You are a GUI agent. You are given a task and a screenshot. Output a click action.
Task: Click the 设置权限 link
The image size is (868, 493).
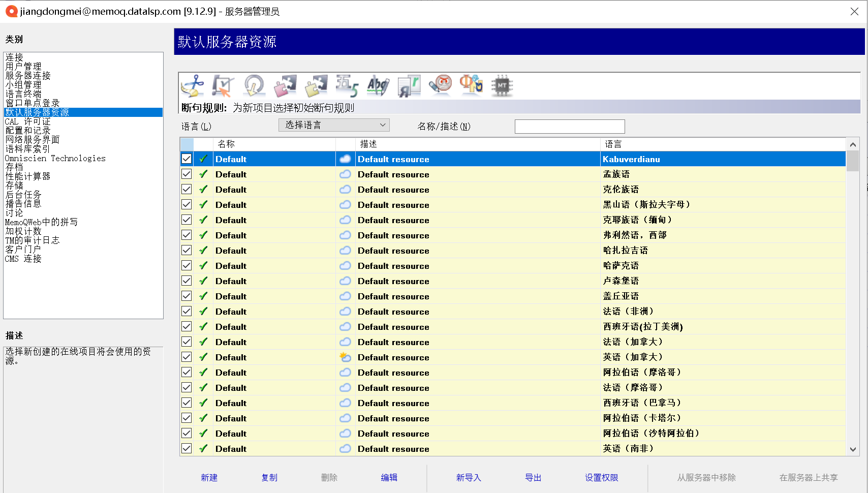602,478
